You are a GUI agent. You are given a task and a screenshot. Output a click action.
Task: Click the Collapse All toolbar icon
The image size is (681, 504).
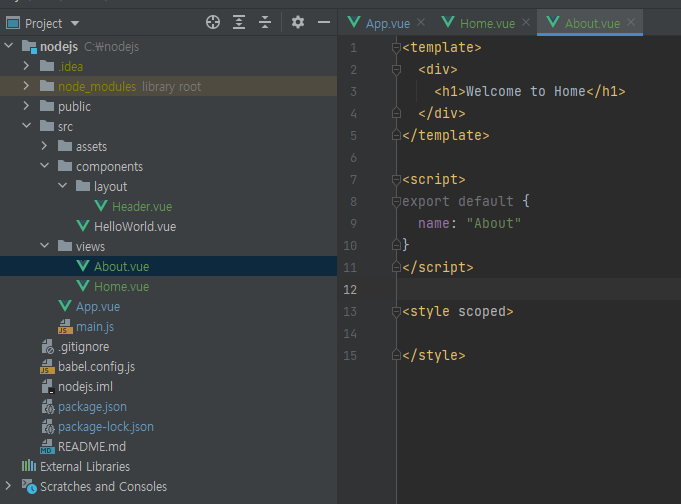[x=264, y=22]
